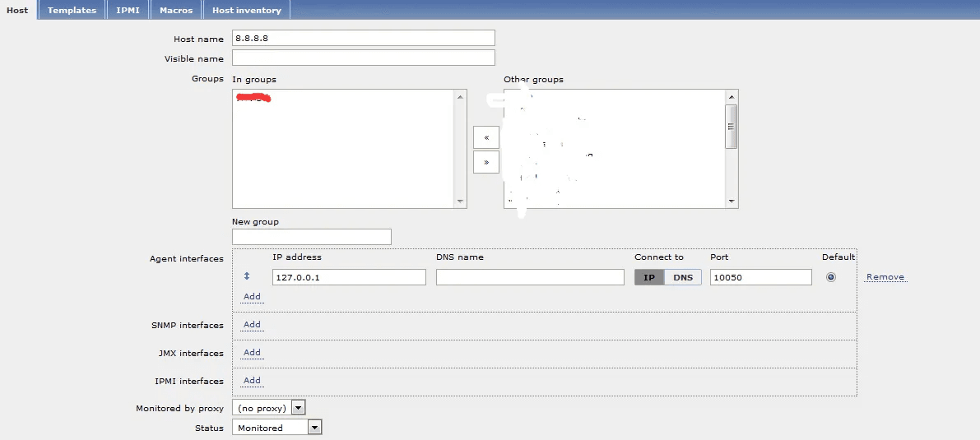Switch to the Host inventory tab

pyautogui.click(x=246, y=10)
